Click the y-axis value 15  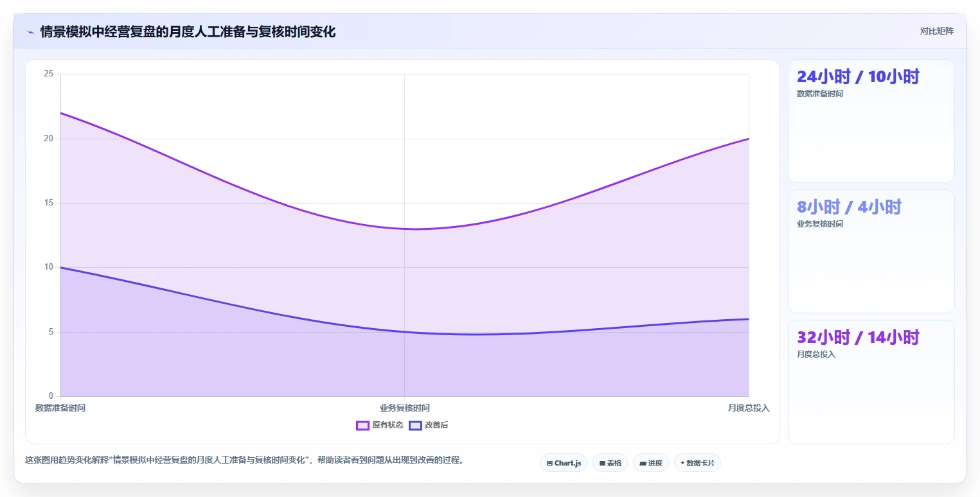49,203
